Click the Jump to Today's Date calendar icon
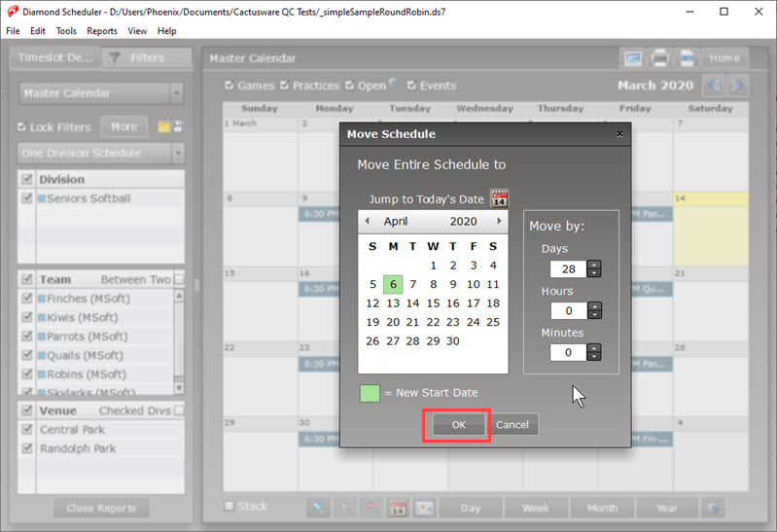This screenshot has height=532, width=777. 499,198
